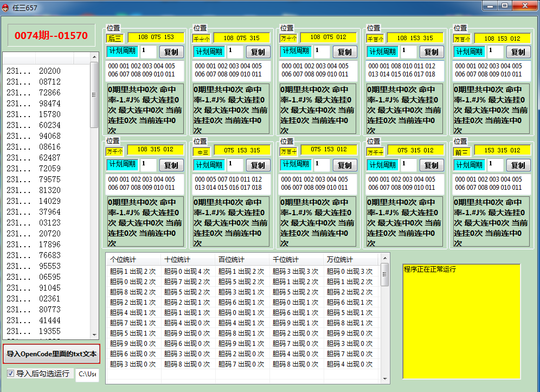Image resolution: width=540 pixels, height=392 pixels.
Task: Click the 胆码 3 出现 3 次 cell in 千位统计
Action: click(295, 272)
